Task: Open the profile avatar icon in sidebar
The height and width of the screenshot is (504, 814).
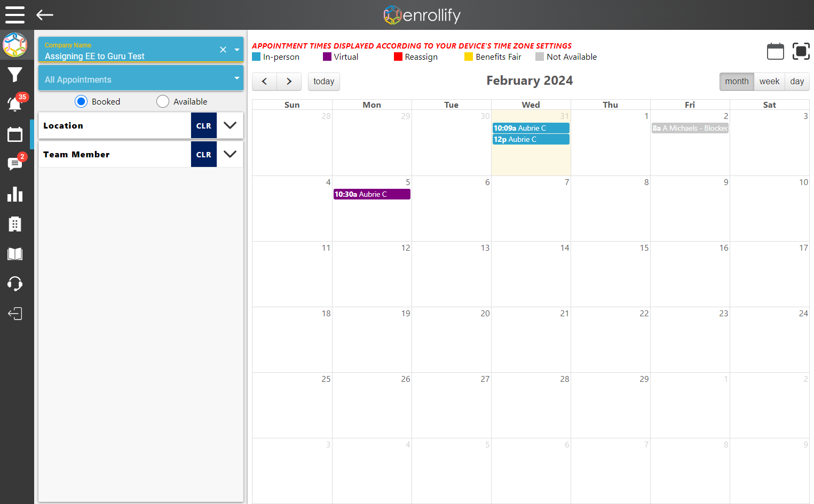Action: coord(15,45)
